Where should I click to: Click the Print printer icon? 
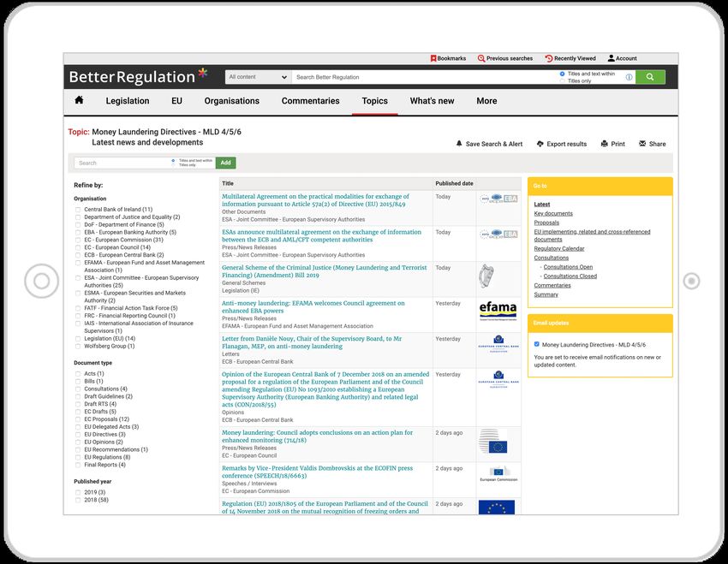pos(604,144)
